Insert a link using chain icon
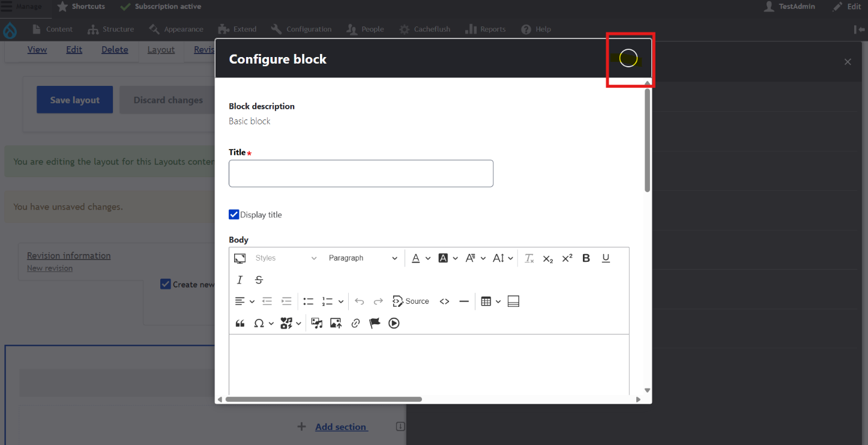This screenshot has height=445, width=868. (355, 323)
